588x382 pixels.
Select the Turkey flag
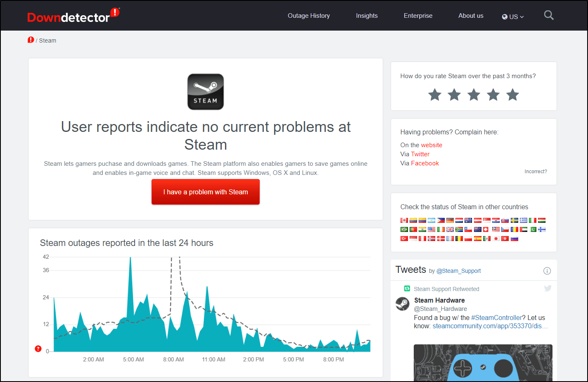404,239
